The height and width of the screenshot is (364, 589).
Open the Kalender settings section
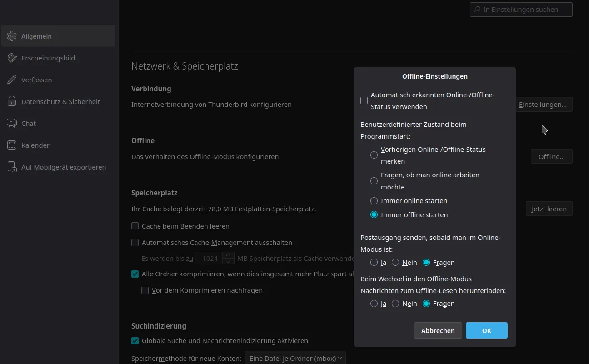point(35,145)
